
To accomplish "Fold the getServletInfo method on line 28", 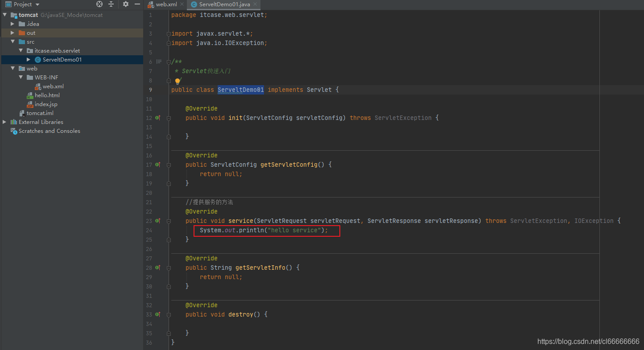I will pos(169,268).
